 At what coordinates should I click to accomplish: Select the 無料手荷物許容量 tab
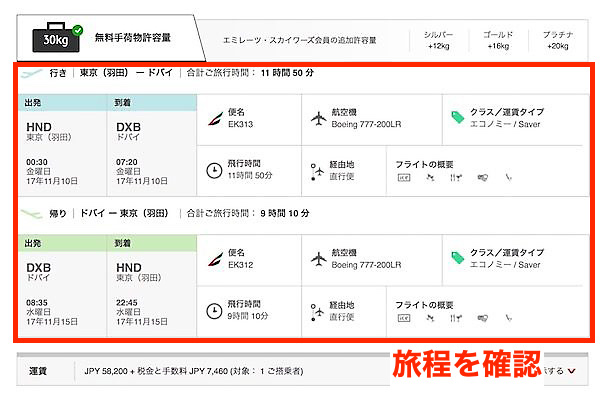111,38
